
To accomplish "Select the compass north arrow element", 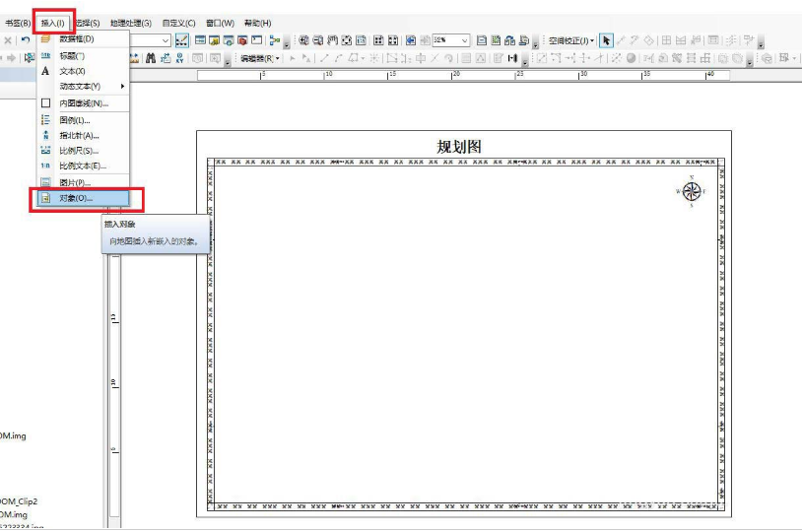I will coord(692,191).
